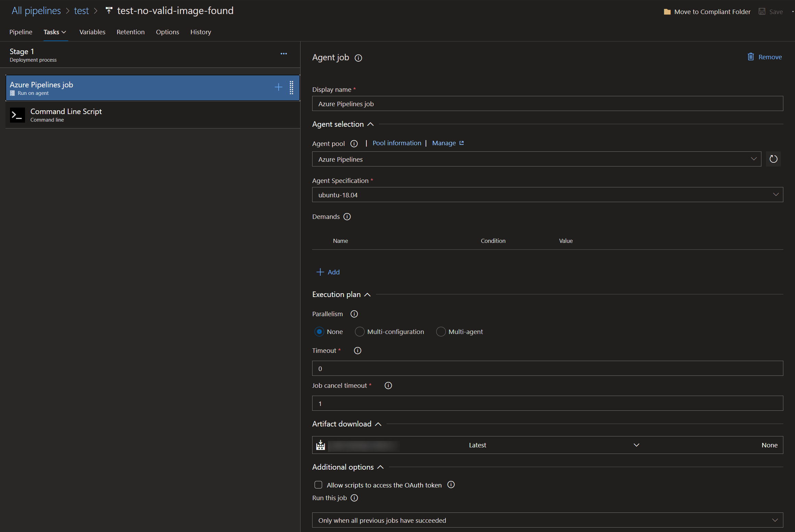
Task: Open the Stage 1 ellipsis menu
Action: 284,53
